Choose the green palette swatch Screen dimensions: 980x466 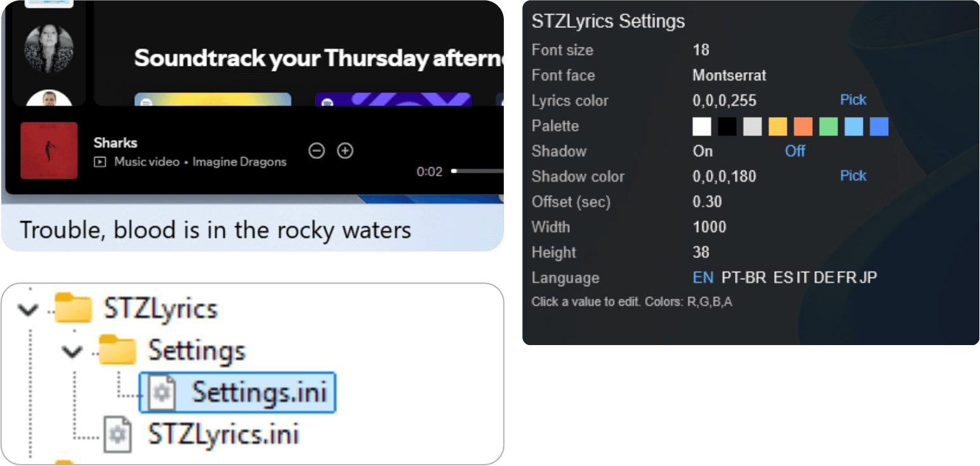[829, 127]
